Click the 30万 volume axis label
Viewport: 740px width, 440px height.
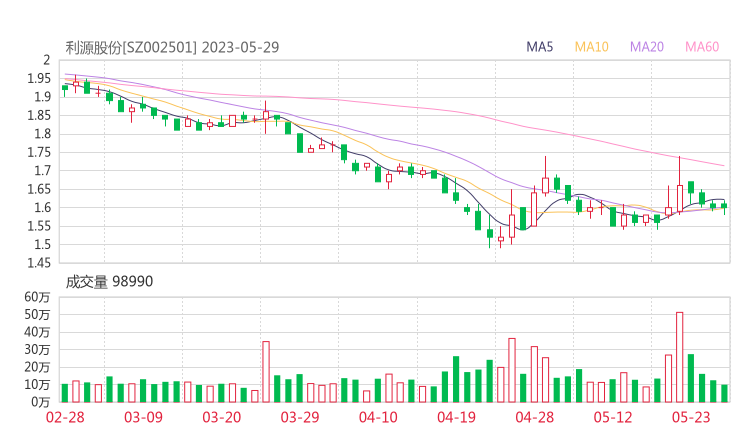pyautogui.click(x=37, y=350)
